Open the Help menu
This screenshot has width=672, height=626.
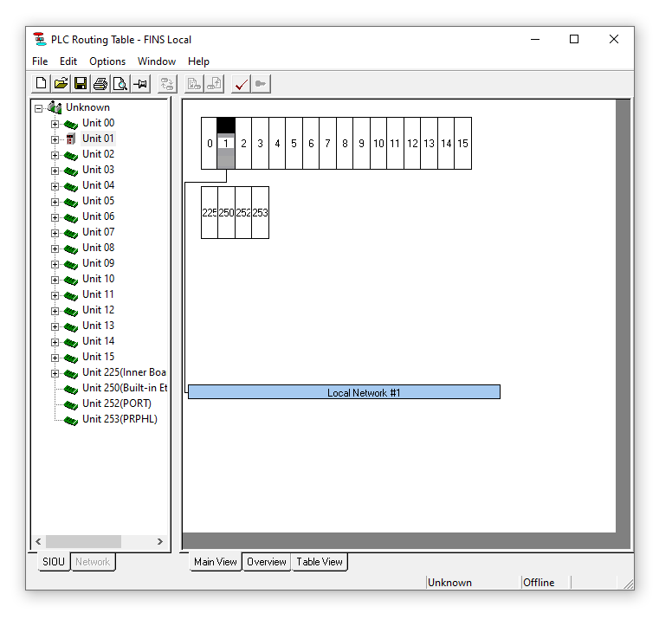click(198, 61)
